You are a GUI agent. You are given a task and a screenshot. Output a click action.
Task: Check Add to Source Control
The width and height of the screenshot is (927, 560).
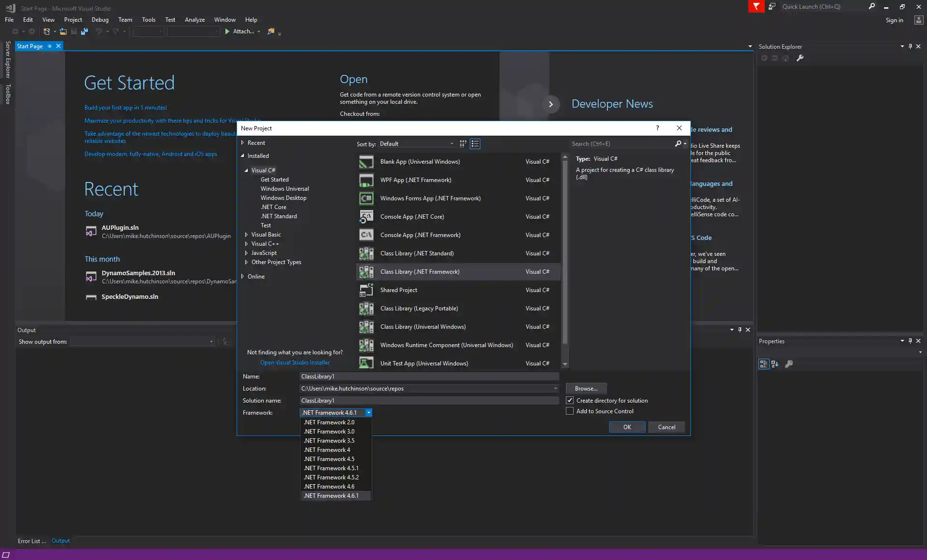[x=570, y=411]
